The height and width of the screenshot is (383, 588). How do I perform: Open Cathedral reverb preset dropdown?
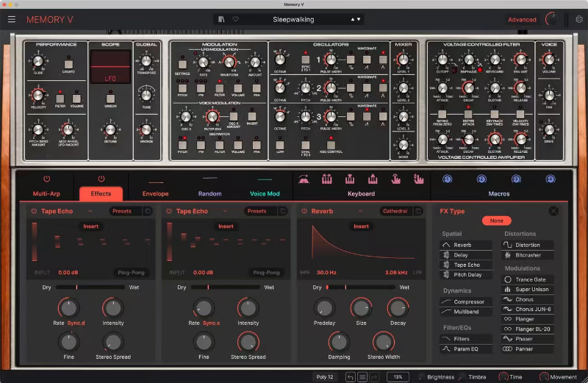tap(395, 211)
